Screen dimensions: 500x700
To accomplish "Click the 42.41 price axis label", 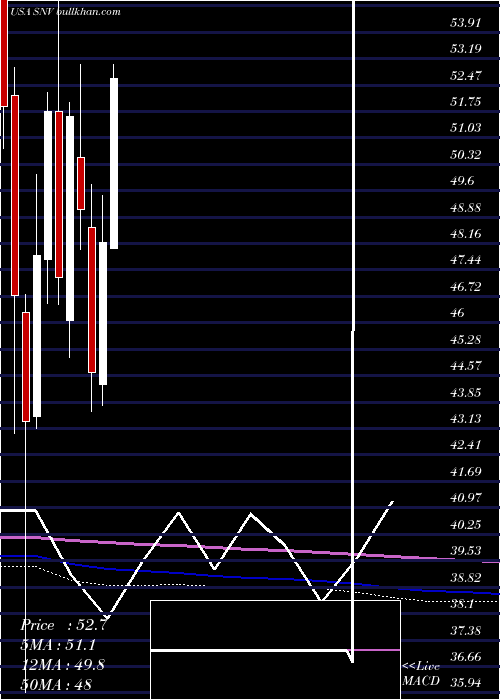I will coord(466,445).
